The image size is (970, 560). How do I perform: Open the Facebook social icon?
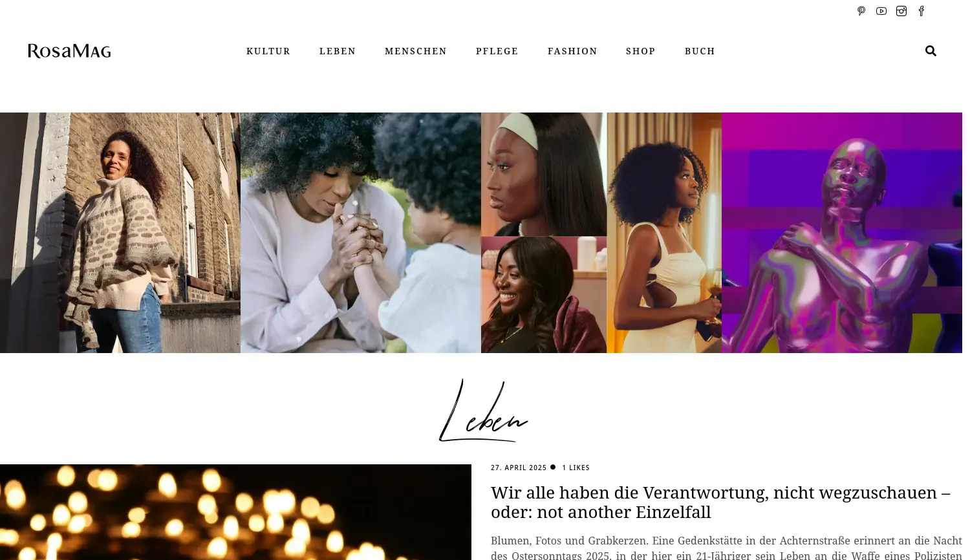point(921,11)
